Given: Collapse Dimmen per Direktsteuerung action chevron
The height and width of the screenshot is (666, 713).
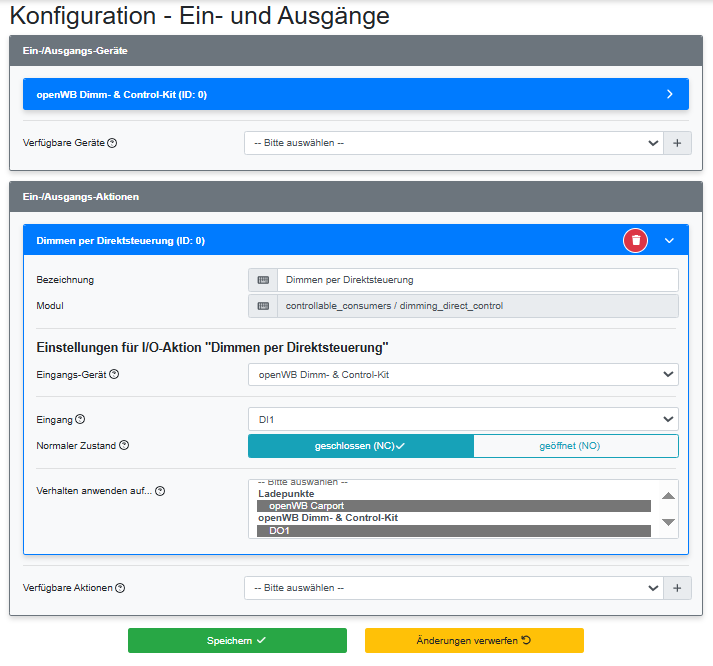Looking at the screenshot, I should [x=669, y=240].
